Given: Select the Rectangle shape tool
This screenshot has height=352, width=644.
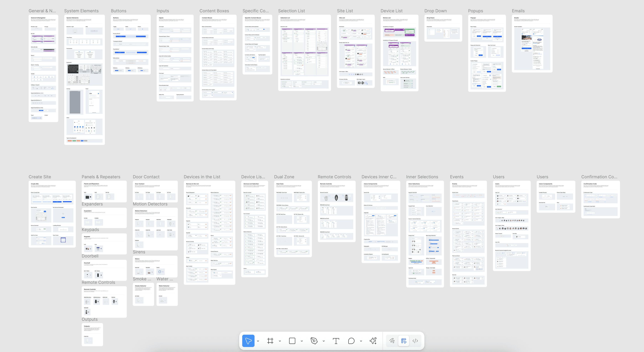Looking at the screenshot, I should 292,341.
